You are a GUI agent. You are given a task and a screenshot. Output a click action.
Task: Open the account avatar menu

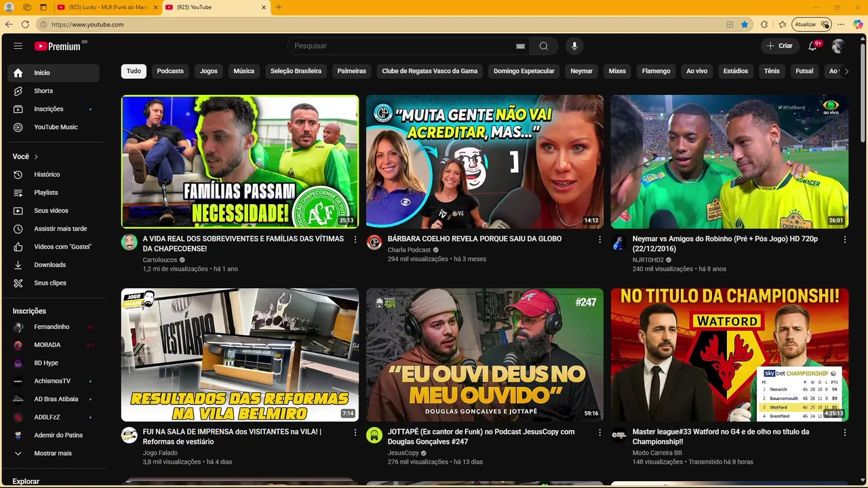click(x=838, y=46)
